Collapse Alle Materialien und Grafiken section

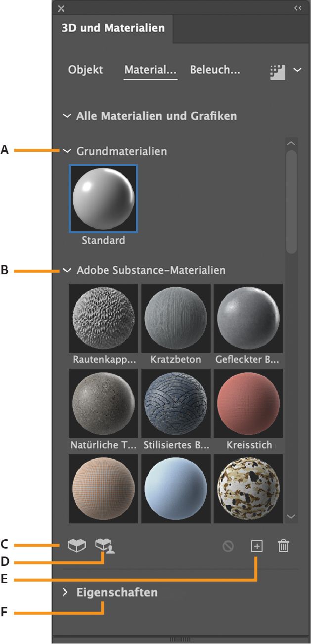[x=67, y=117]
